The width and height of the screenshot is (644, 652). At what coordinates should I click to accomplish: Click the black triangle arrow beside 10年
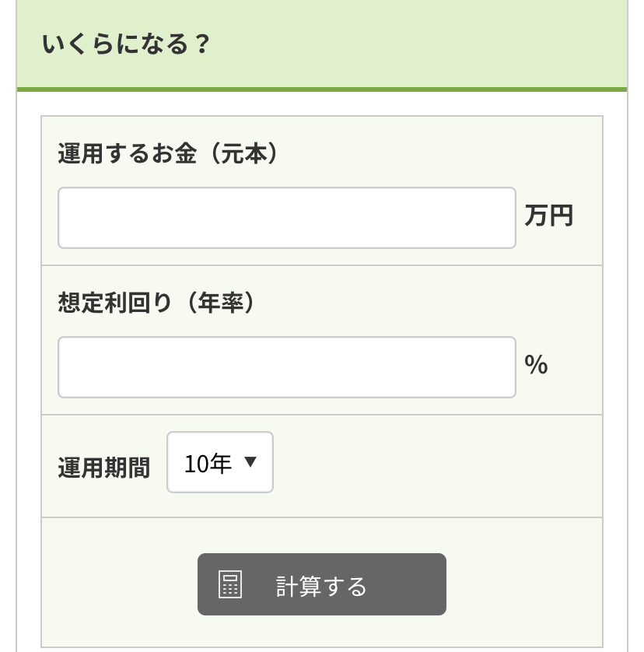(x=250, y=461)
